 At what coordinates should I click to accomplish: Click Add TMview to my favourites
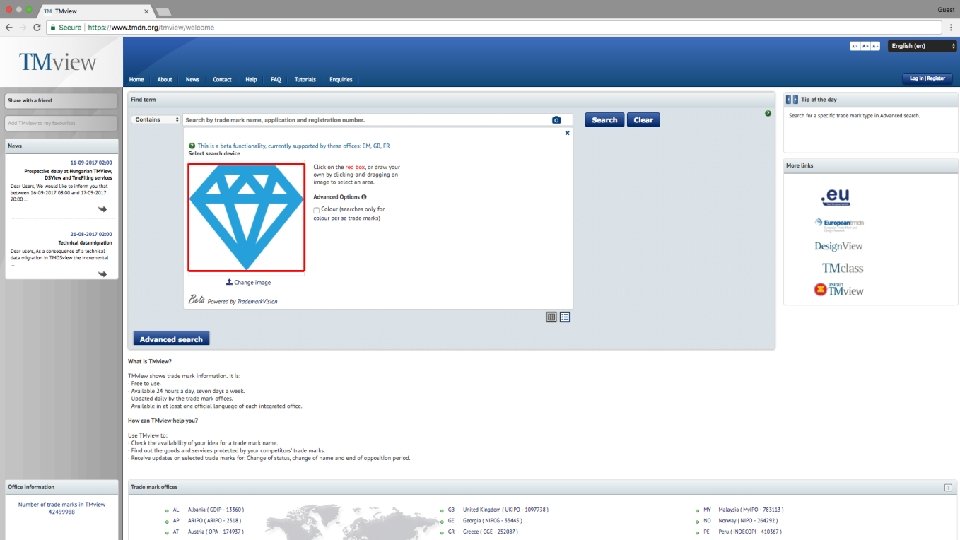pyautogui.click(x=61, y=123)
